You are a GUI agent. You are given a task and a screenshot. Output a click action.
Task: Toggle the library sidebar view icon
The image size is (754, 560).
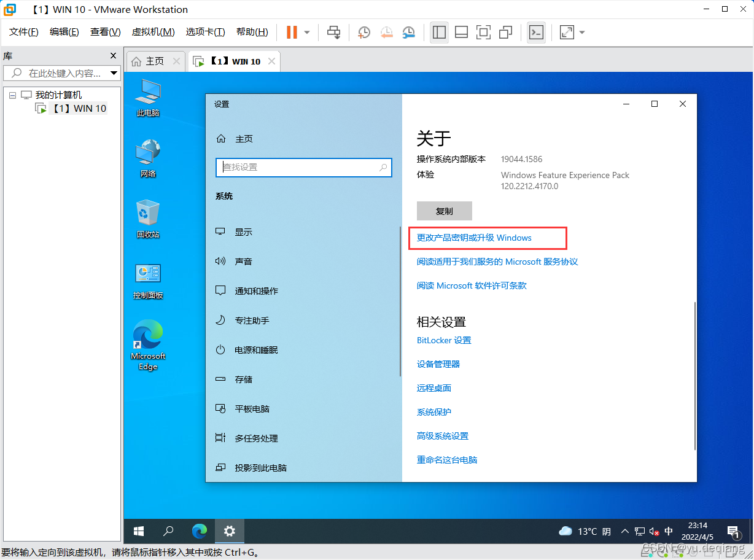tap(439, 32)
